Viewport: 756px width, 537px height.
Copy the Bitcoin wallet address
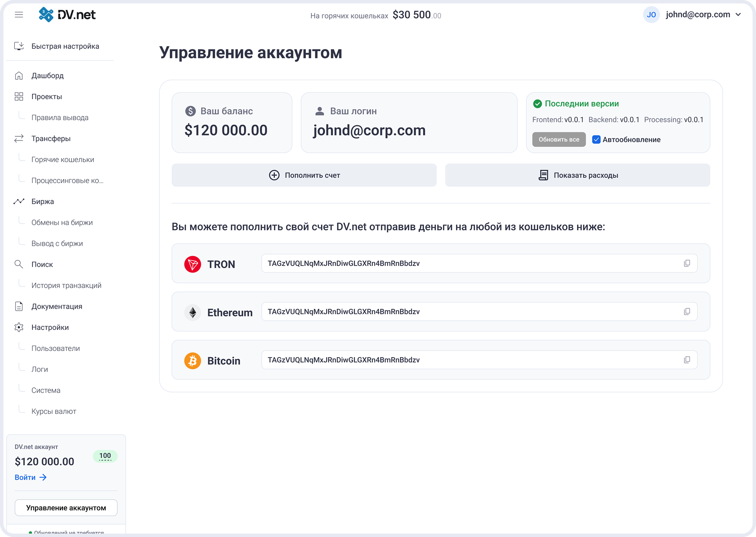point(687,360)
